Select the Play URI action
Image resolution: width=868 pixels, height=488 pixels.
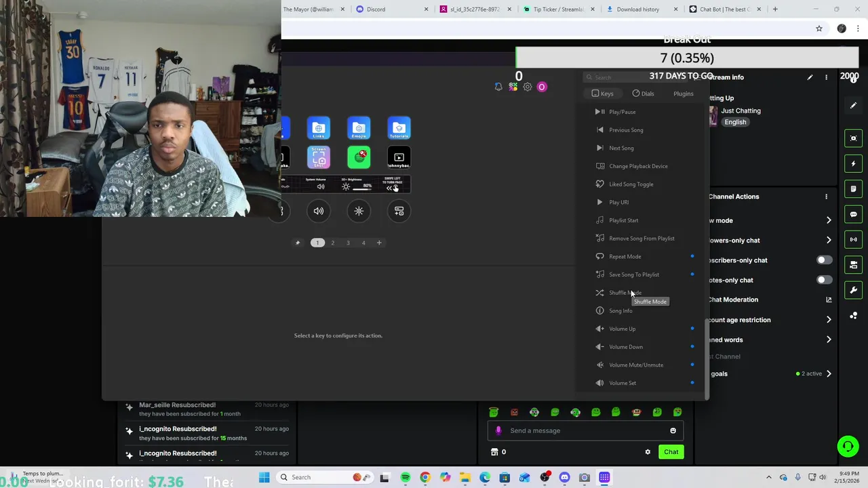(618, 202)
